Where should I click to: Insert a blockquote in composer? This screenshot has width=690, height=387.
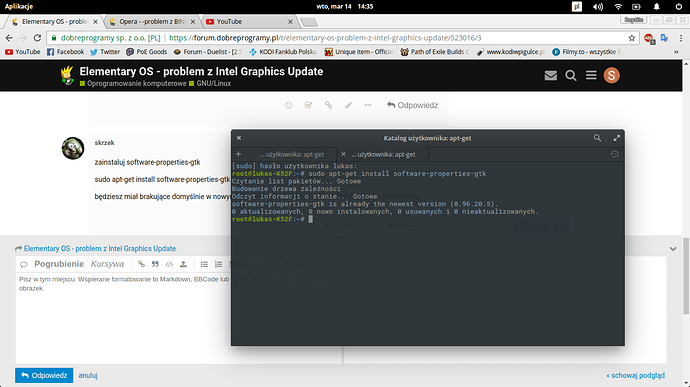point(155,264)
